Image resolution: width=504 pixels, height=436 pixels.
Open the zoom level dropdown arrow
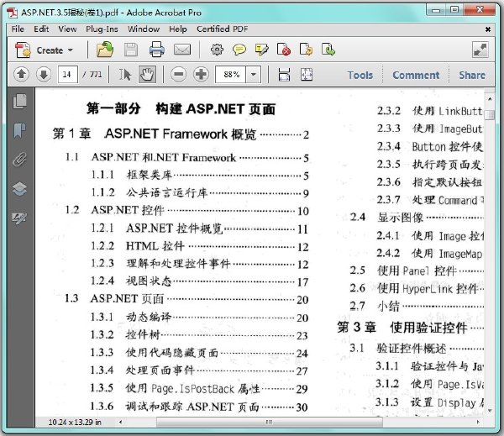click(254, 75)
